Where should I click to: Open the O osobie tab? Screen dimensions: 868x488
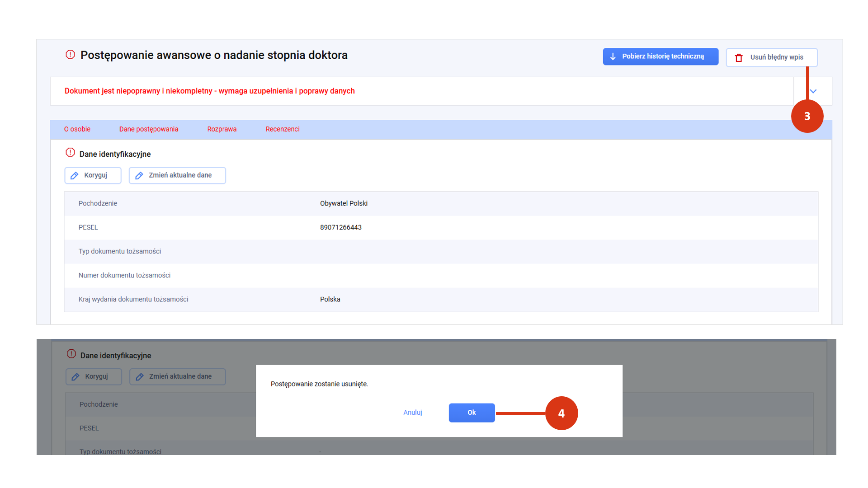pos(77,129)
